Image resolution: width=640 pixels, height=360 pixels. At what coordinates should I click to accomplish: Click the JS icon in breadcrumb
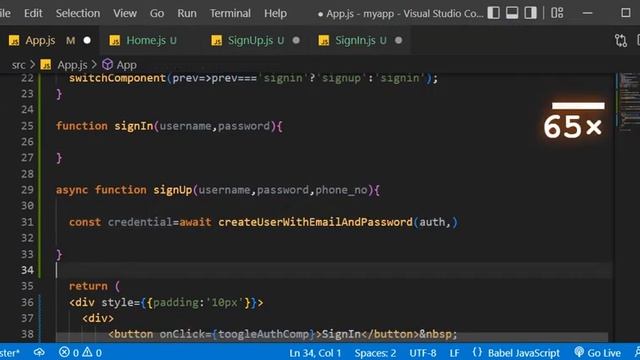click(x=46, y=65)
